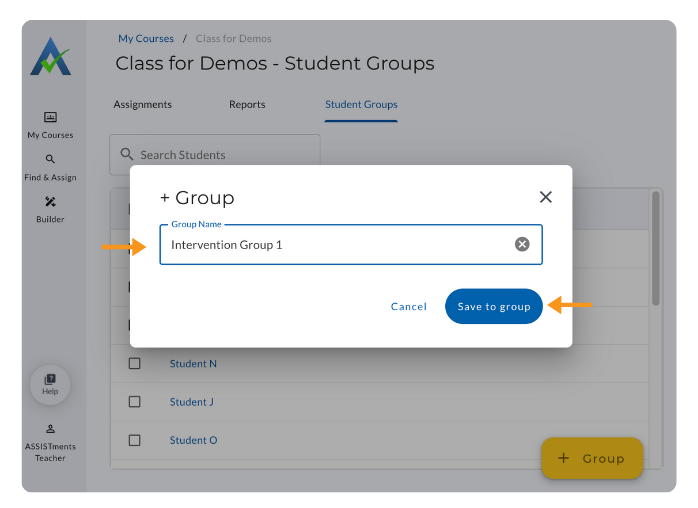Click the ASSISTments logo icon

tap(50, 59)
